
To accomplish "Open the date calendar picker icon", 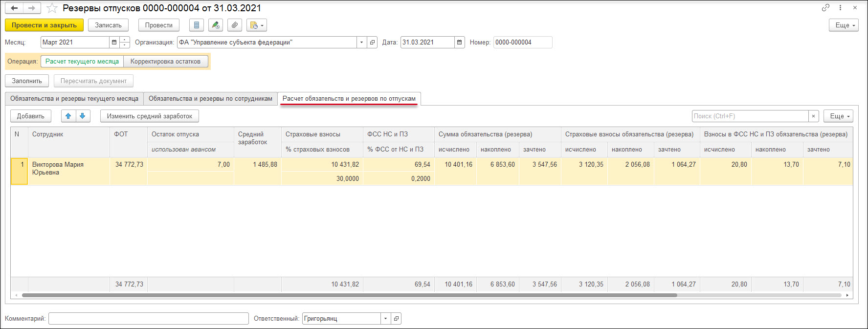I will click(x=460, y=43).
